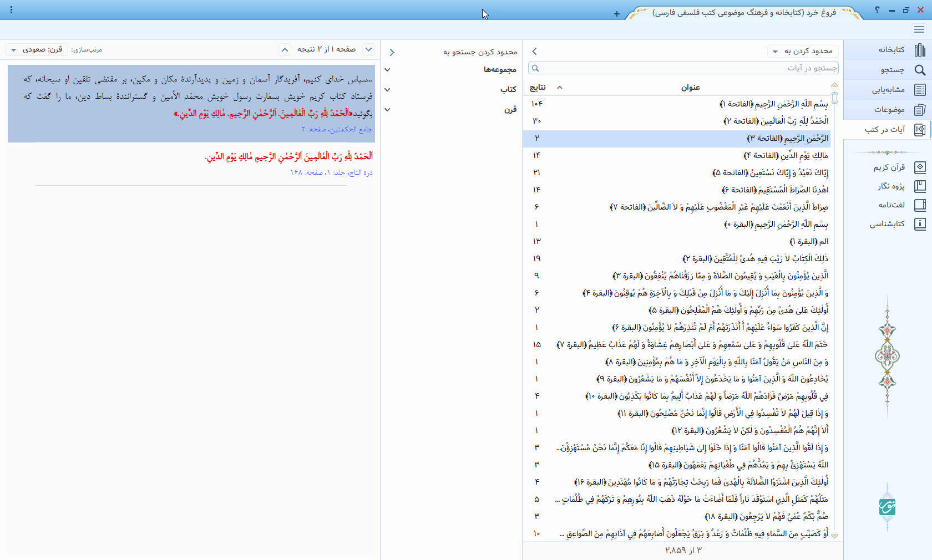Select verse ذلك الكتاب لا ريب البقرة ۲

(x=677, y=258)
